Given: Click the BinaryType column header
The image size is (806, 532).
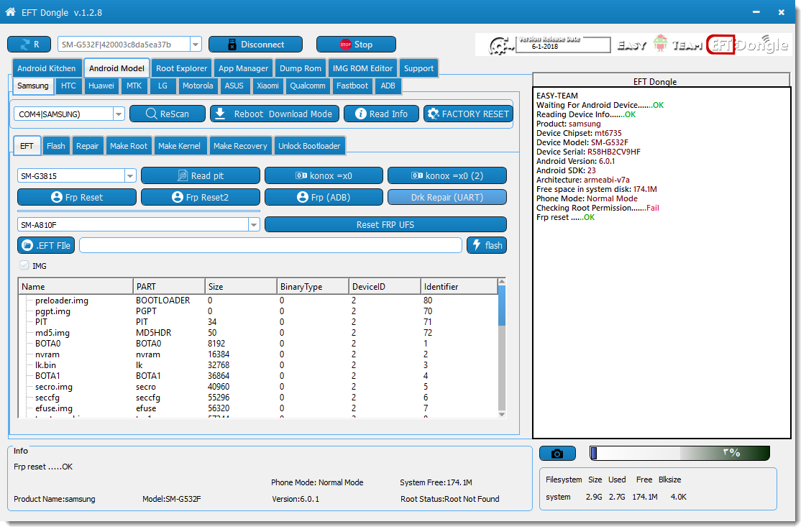Looking at the screenshot, I should pyautogui.click(x=313, y=287).
